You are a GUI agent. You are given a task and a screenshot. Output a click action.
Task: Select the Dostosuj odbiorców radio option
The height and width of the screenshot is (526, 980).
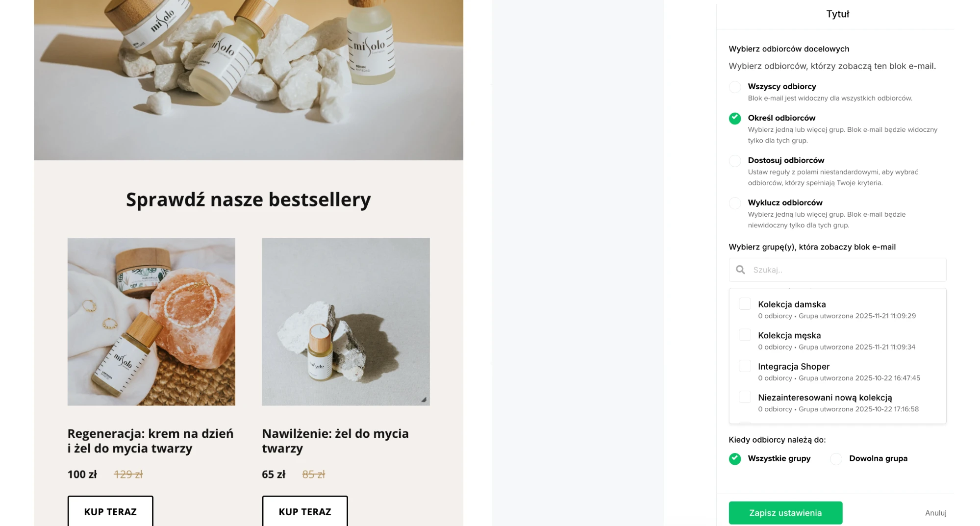[x=735, y=161]
